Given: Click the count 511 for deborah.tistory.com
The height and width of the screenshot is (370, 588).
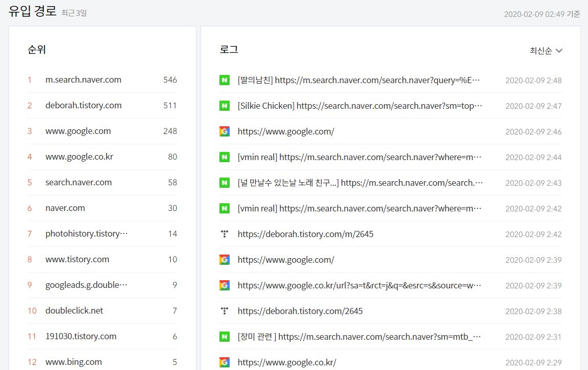Looking at the screenshot, I should 170,105.
